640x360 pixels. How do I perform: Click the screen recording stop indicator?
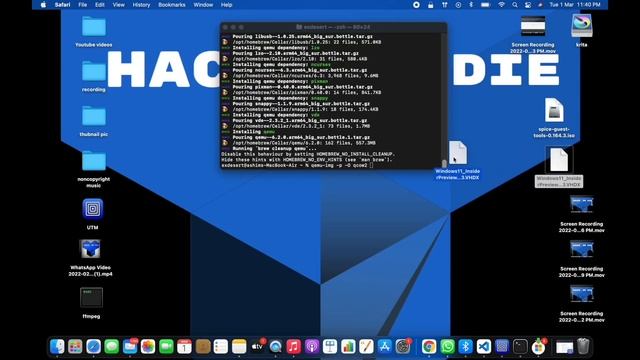click(416, 5)
